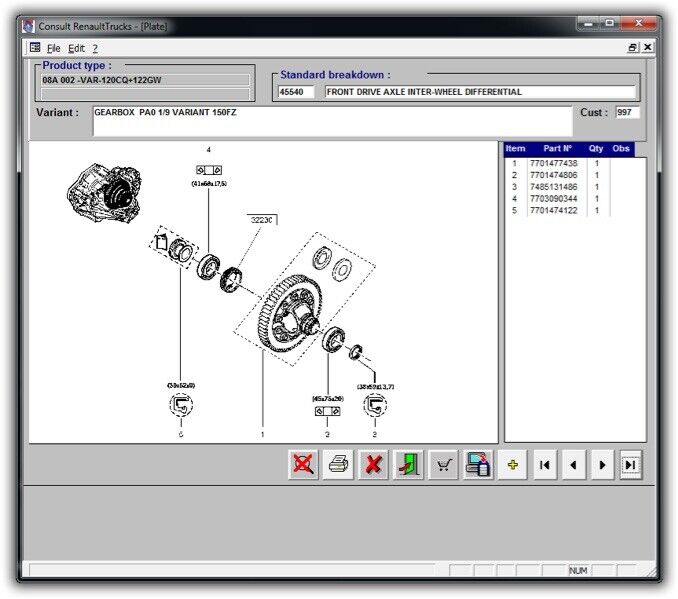Open the Edit menu
678x599 pixels.
pos(76,48)
